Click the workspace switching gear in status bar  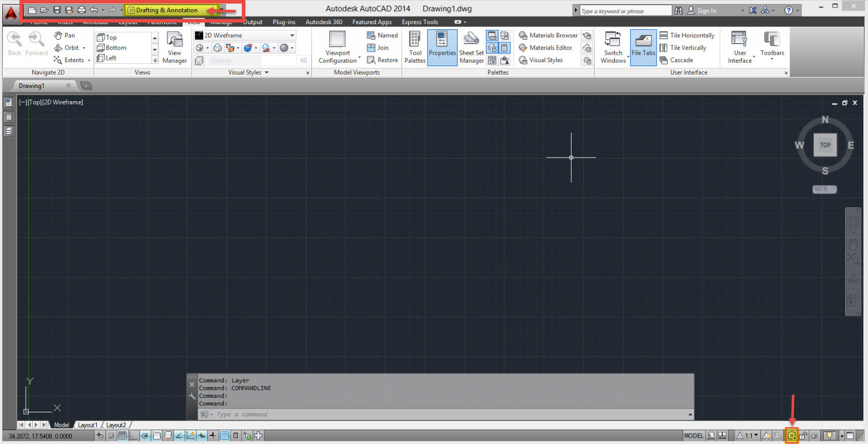[x=791, y=436]
